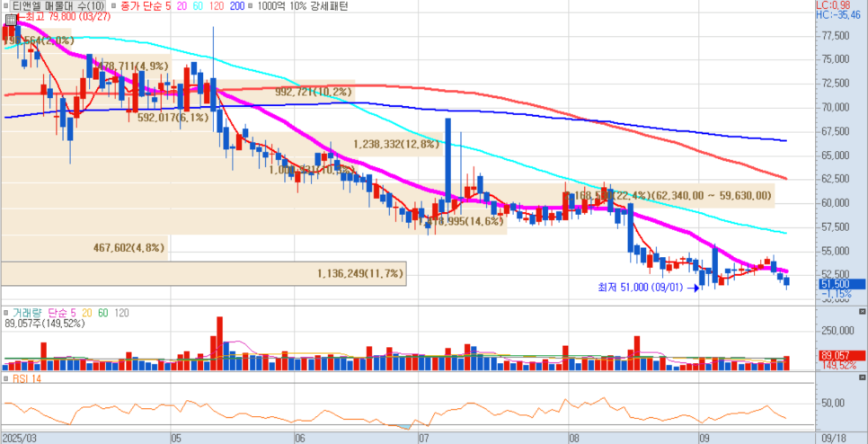Click the 1,136,249(11.7%) volume profile bar
This screenshot has width=868, height=444.
[203, 273]
